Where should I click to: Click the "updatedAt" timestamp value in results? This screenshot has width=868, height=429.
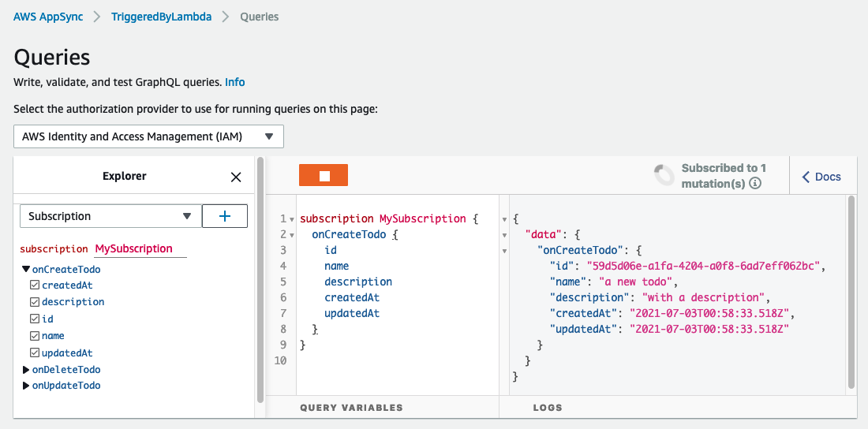click(709, 330)
